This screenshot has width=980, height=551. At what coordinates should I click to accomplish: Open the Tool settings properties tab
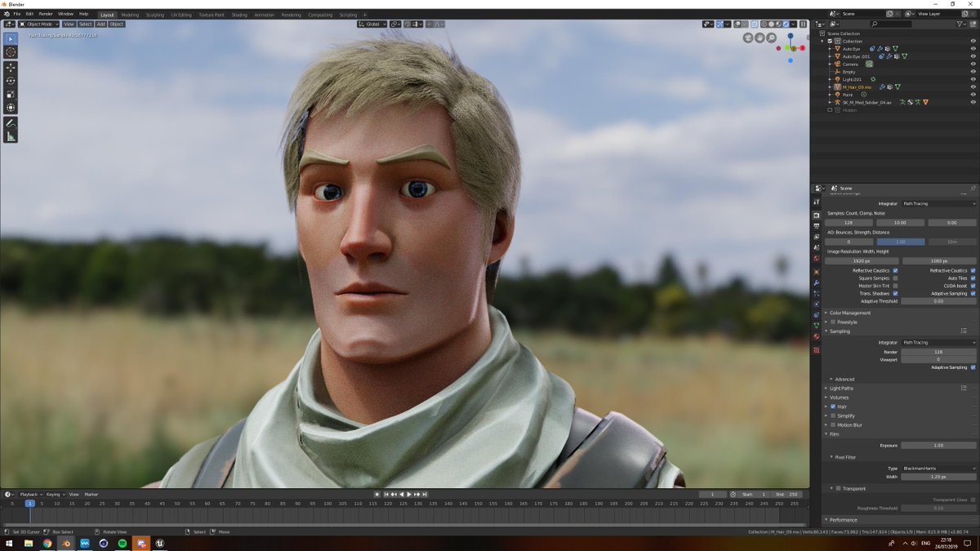click(817, 202)
